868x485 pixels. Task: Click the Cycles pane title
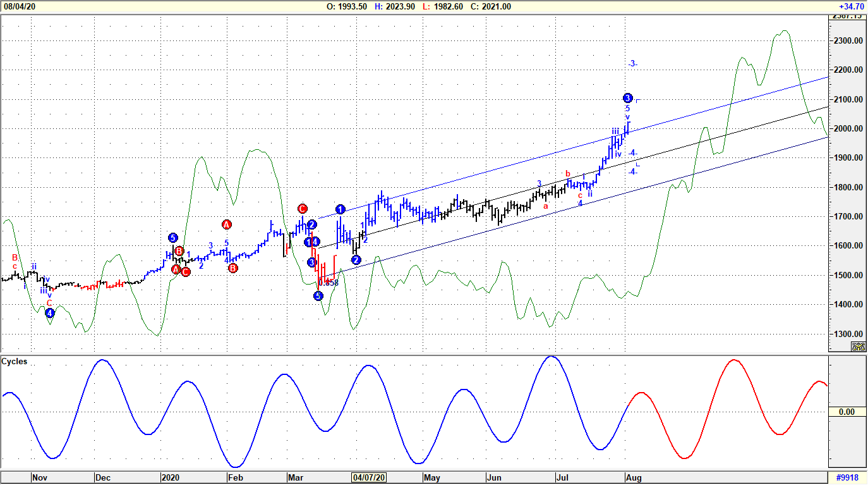click(x=15, y=361)
